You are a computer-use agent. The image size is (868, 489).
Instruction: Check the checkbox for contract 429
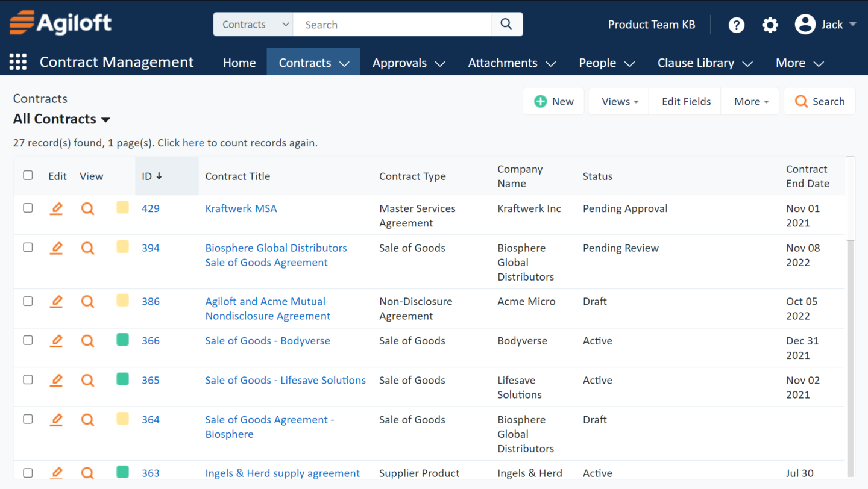coord(28,208)
